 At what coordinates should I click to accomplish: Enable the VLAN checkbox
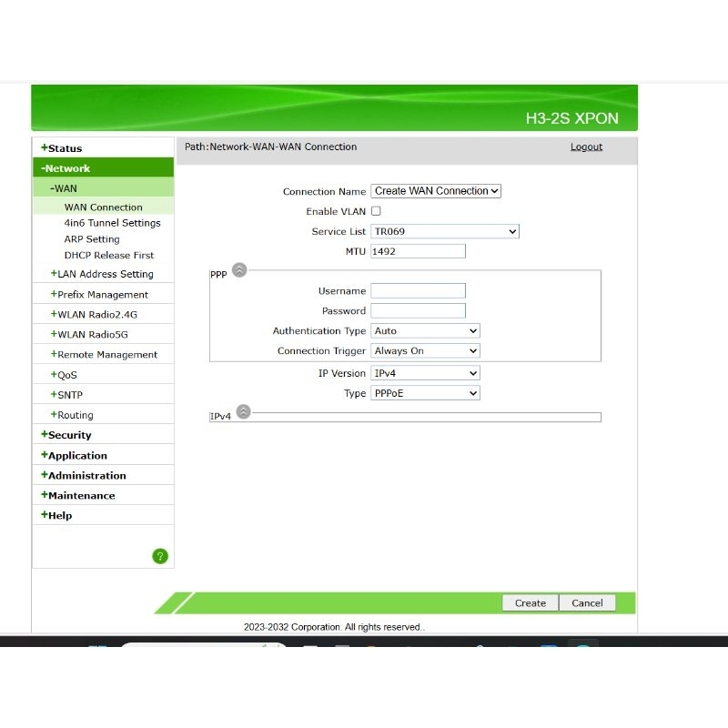376,211
